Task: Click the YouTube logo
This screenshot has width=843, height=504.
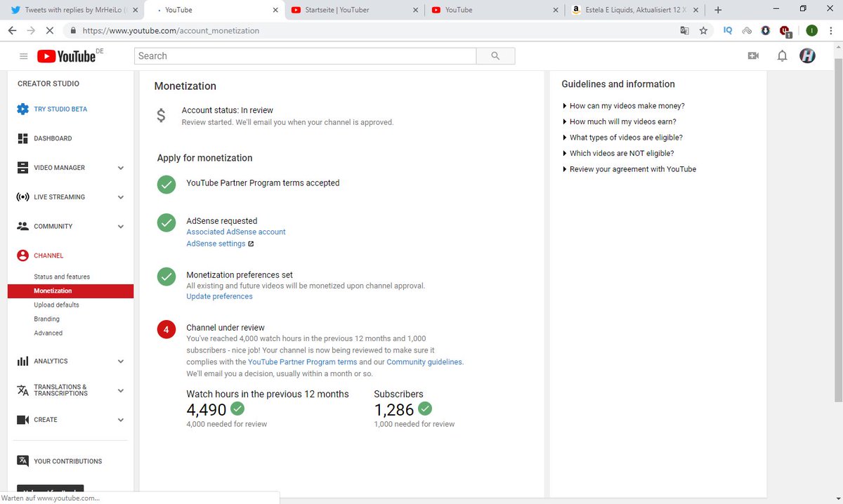Action: (x=67, y=56)
